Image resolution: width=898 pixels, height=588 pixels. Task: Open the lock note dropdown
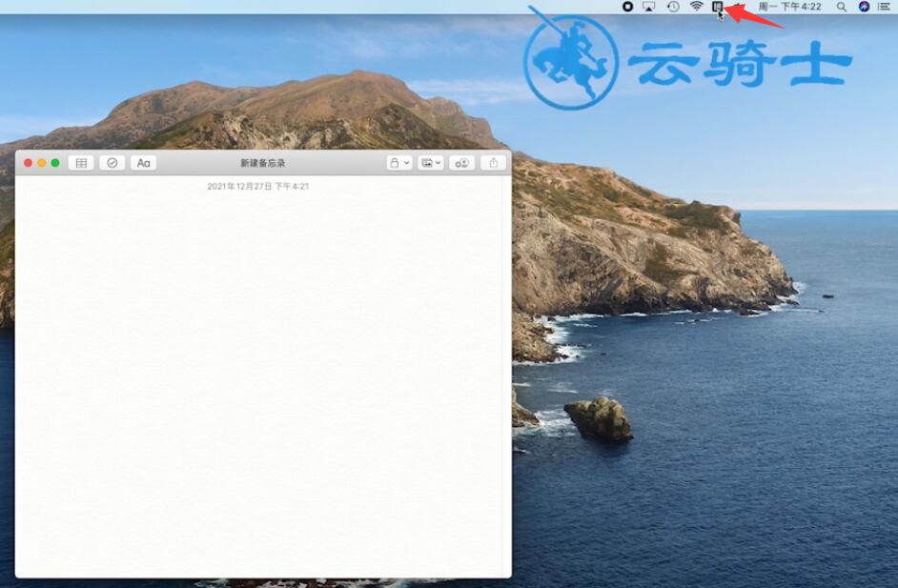399,163
